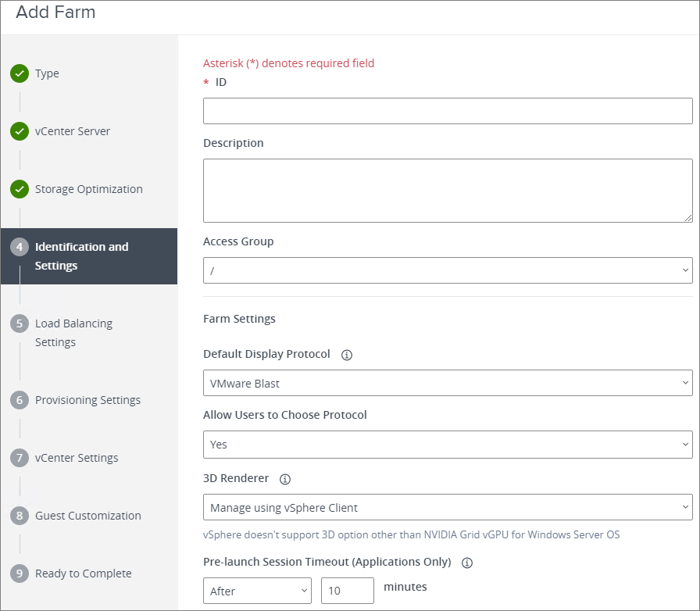
Task: Open the Access Group dropdown
Action: pos(447,270)
